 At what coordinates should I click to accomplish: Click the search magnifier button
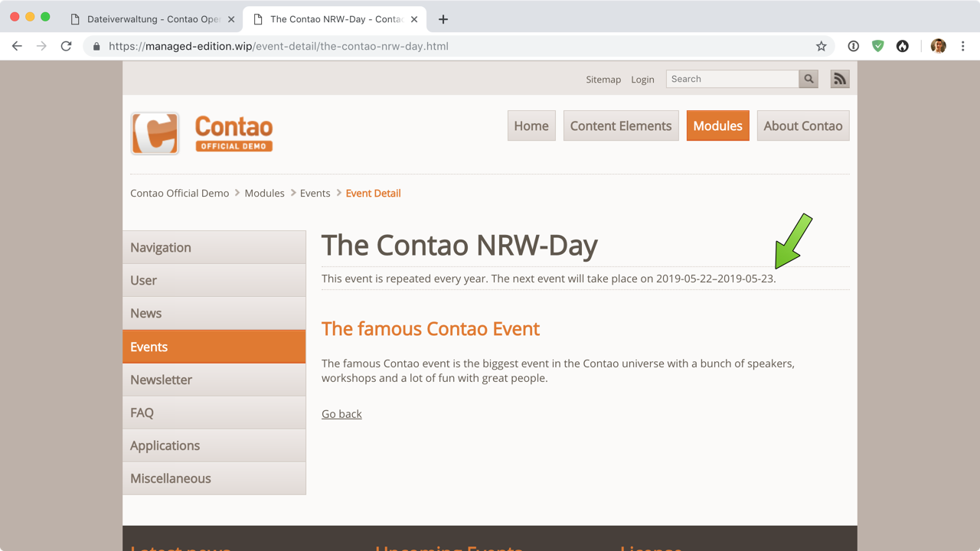(x=808, y=79)
